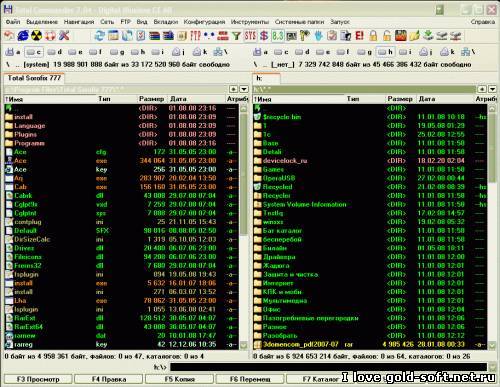Select the Language folder in left panel
500x387 pixels.
click(x=122, y=126)
